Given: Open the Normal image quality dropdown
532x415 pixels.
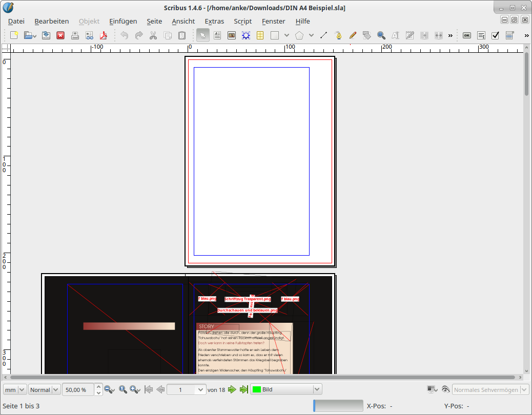Looking at the screenshot, I should pos(44,389).
